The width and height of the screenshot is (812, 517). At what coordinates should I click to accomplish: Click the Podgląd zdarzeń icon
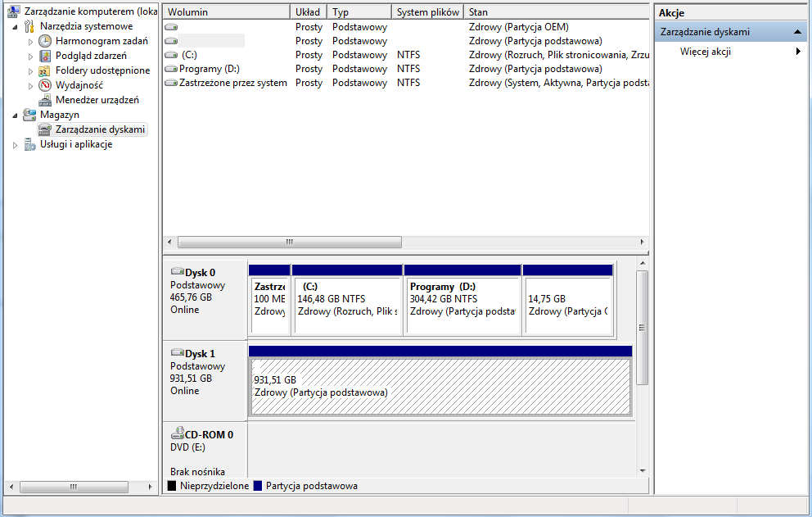(x=45, y=56)
